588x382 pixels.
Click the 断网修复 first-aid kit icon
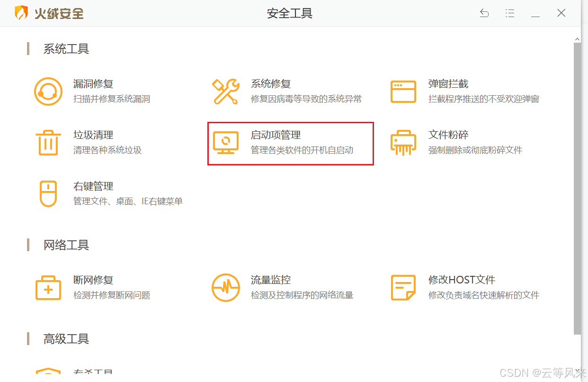(48, 288)
